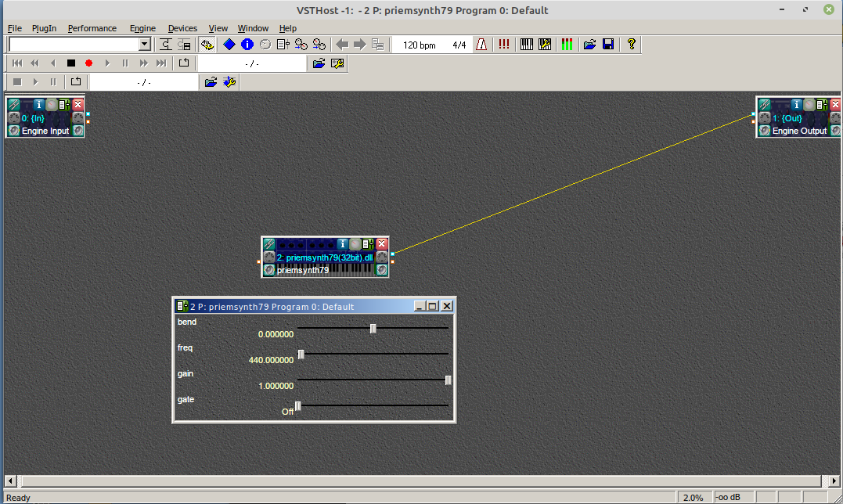
Task: Open the Help menu
Action: (287, 28)
